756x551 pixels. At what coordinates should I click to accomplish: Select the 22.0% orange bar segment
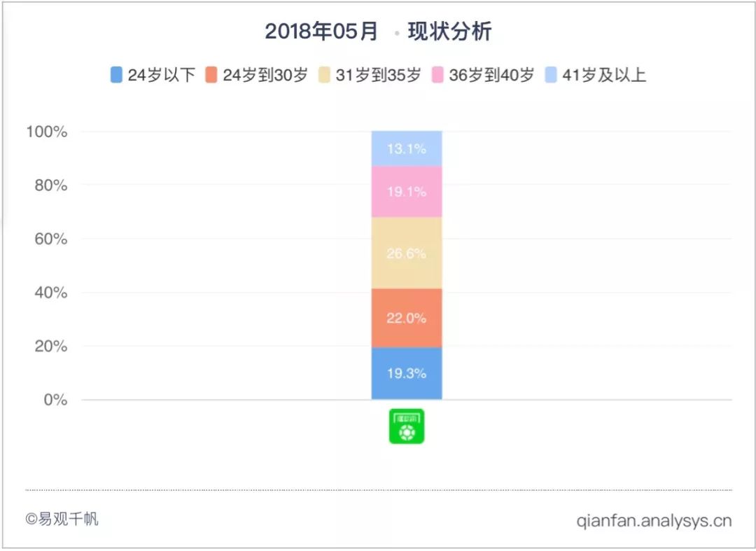pyautogui.click(x=407, y=318)
